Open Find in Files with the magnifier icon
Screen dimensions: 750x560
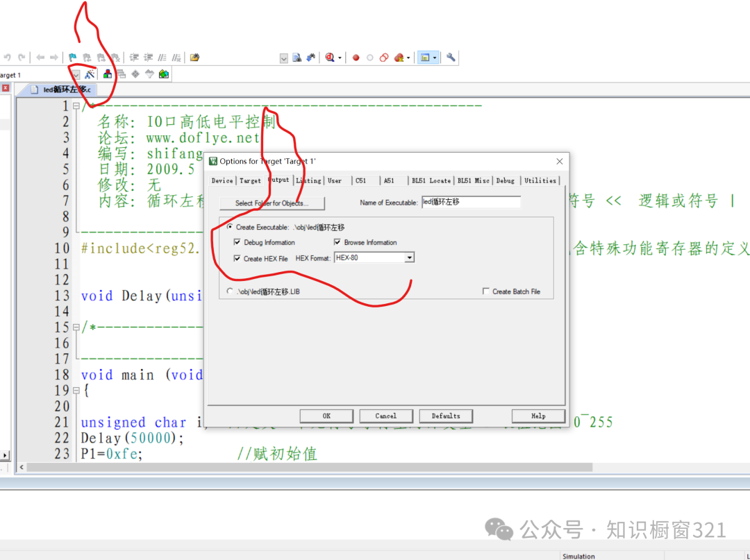click(x=331, y=58)
